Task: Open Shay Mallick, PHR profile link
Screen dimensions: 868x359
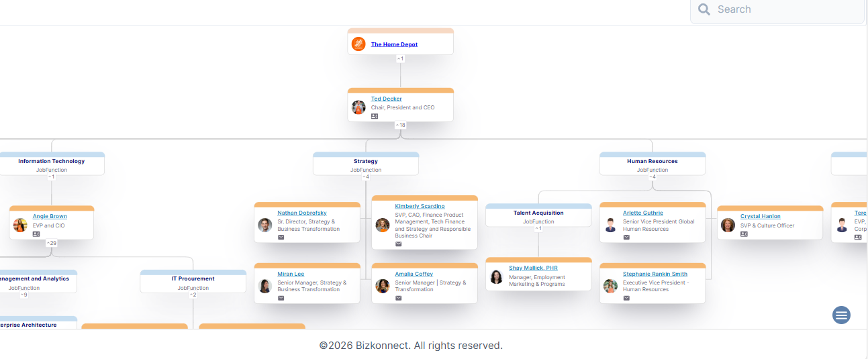Action: pyautogui.click(x=533, y=268)
